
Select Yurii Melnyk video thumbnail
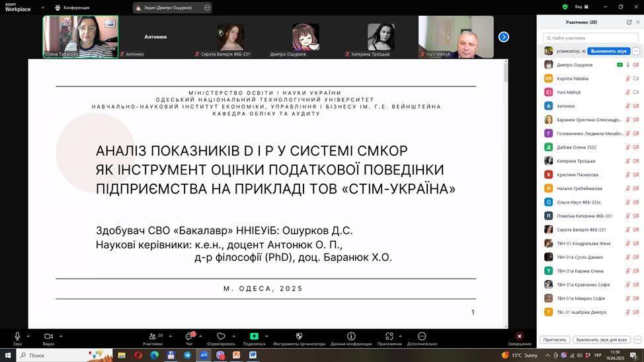(456, 36)
